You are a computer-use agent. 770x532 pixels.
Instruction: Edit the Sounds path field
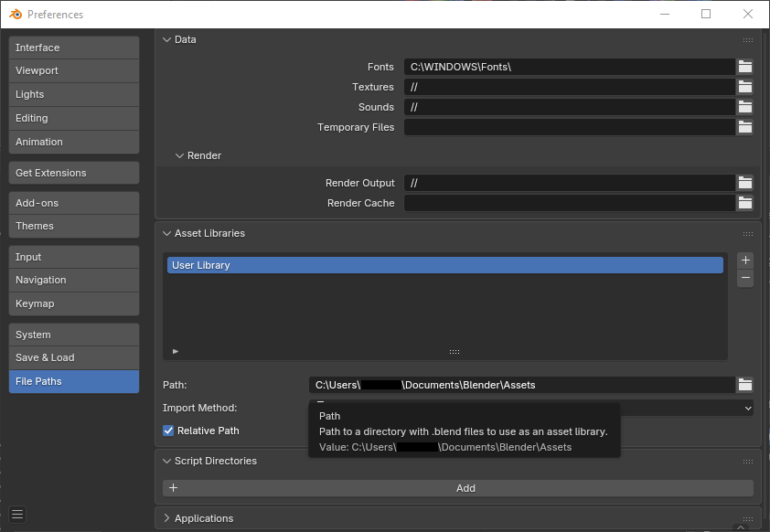pos(570,107)
